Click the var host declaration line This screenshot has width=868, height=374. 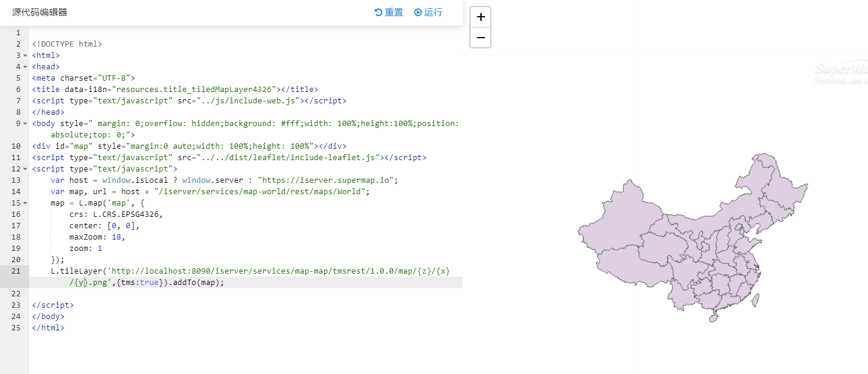pyautogui.click(x=224, y=180)
